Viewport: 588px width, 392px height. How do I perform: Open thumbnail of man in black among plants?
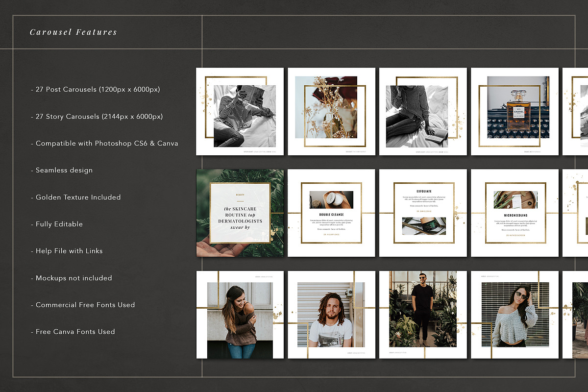pos(423,315)
